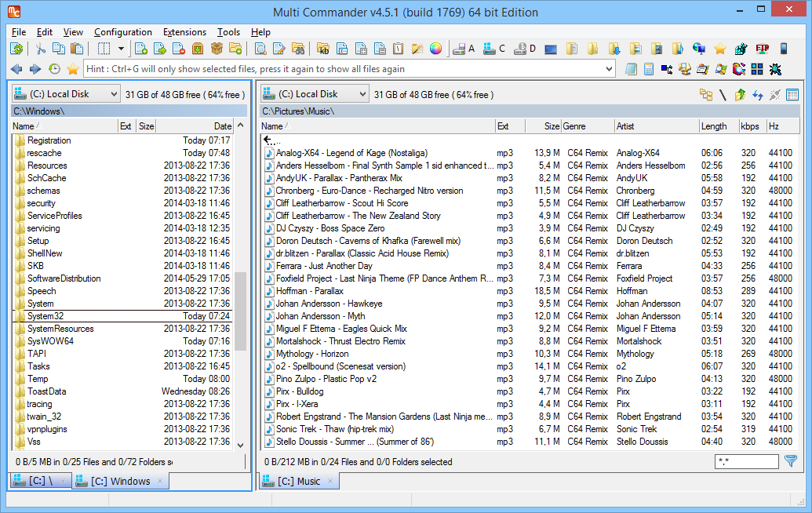Open the history clock icon
The image size is (812, 513).
tap(54, 69)
